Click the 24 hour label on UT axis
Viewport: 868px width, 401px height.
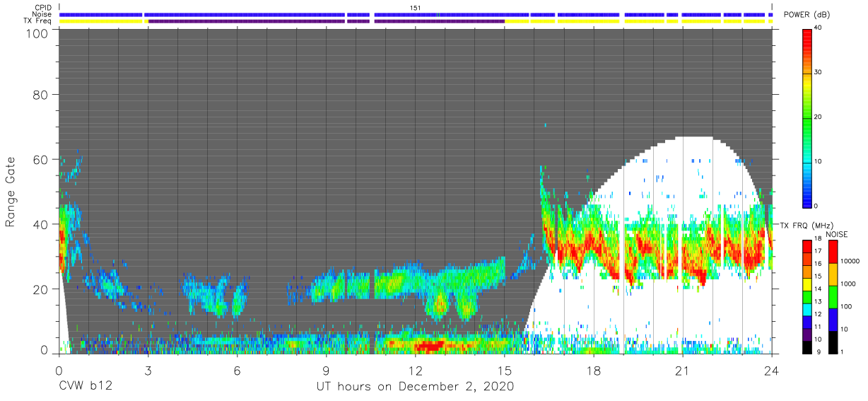[772, 370]
